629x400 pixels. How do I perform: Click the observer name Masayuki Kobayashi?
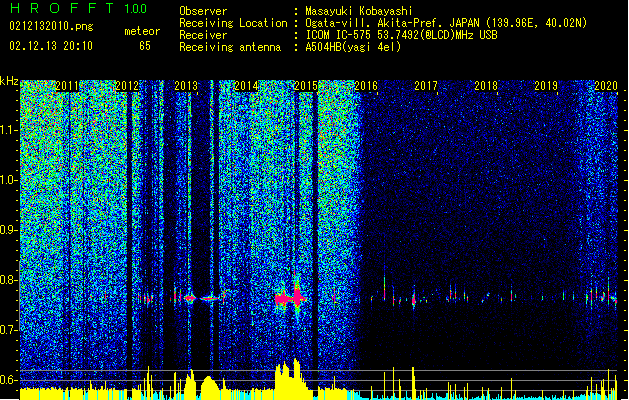(x=359, y=11)
